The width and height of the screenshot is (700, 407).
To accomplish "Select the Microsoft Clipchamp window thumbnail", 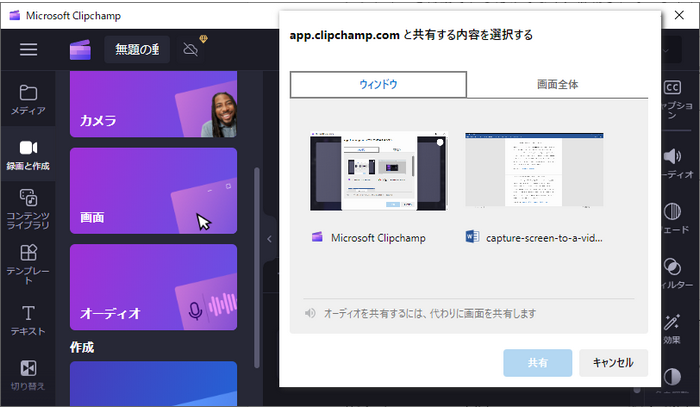I will pyautogui.click(x=378, y=172).
